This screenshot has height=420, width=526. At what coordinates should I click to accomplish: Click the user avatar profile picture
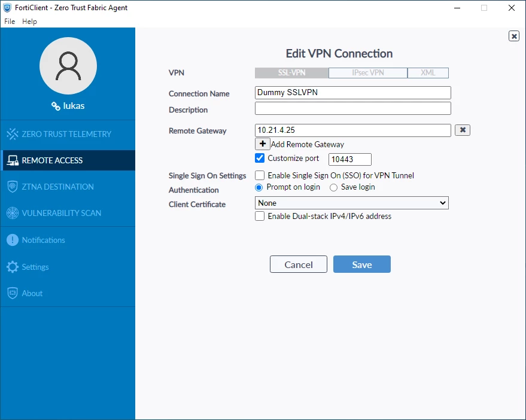(68, 66)
